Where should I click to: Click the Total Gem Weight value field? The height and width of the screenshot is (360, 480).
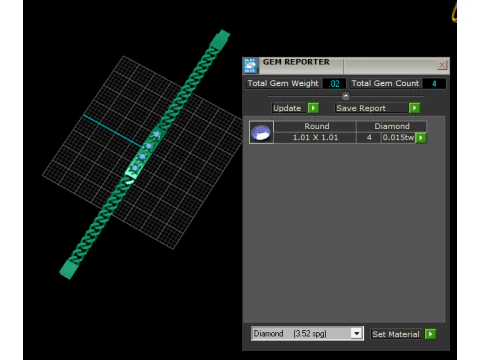[334, 83]
